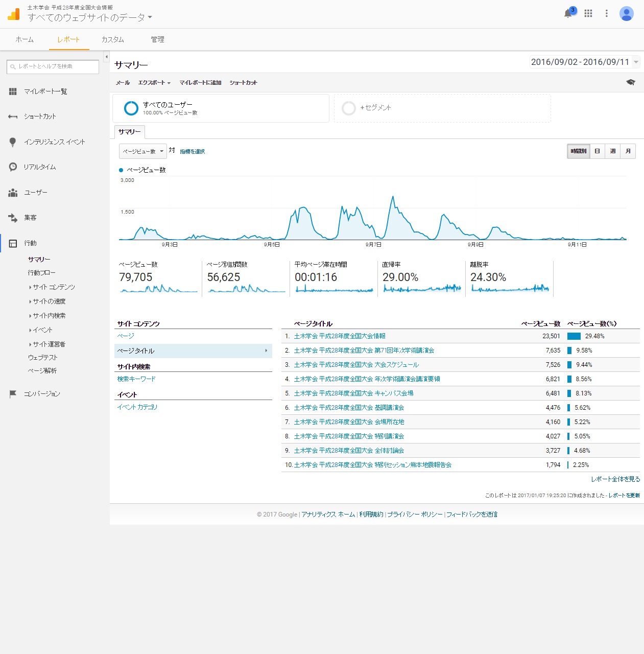
Task: Click the レポート全体を見る link
Action: click(x=615, y=479)
